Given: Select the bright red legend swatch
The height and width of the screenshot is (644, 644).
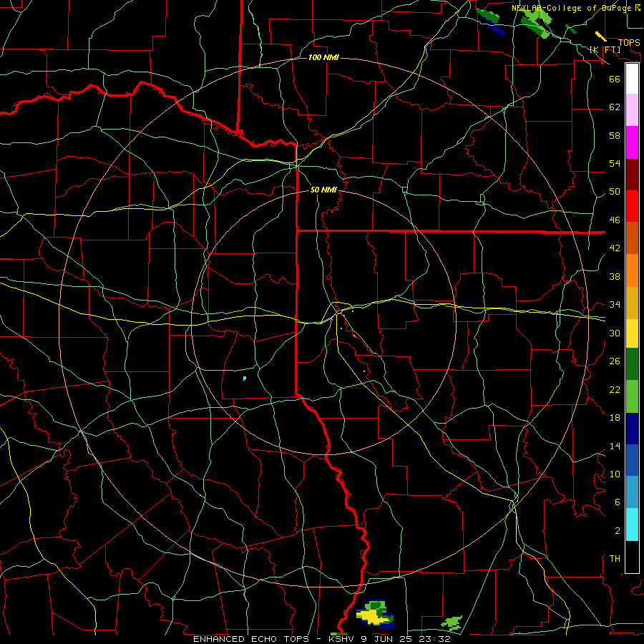Looking at the screenshot, I should (x=632, y=206).
